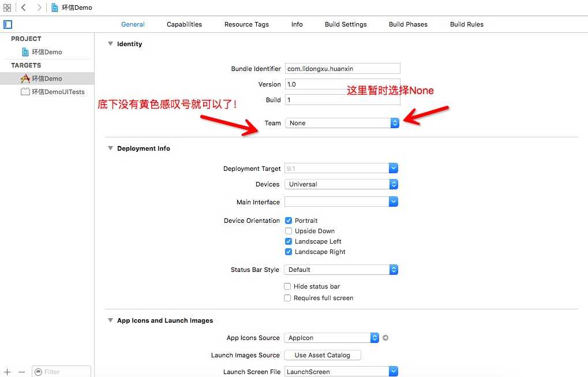Click the arrow icon next to AppIcon
The image size is (588, 377).
tap(385, 338)
